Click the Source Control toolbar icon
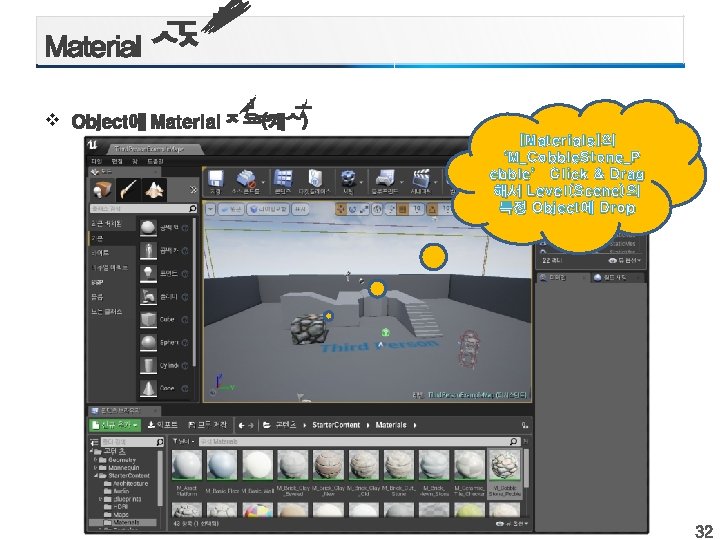Image resolution: width=720 pixels, height=540 pixels. (247, 179)
